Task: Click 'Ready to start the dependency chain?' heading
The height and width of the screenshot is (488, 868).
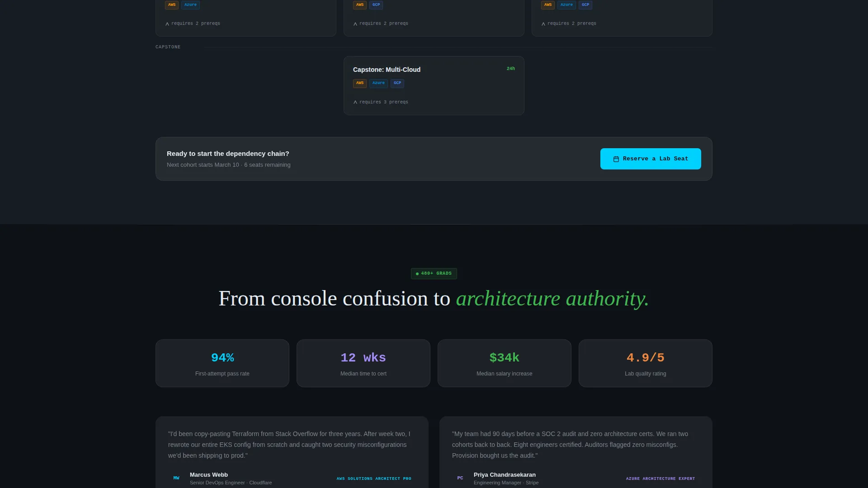Action: pyautogui.click(x=228, y=154)
